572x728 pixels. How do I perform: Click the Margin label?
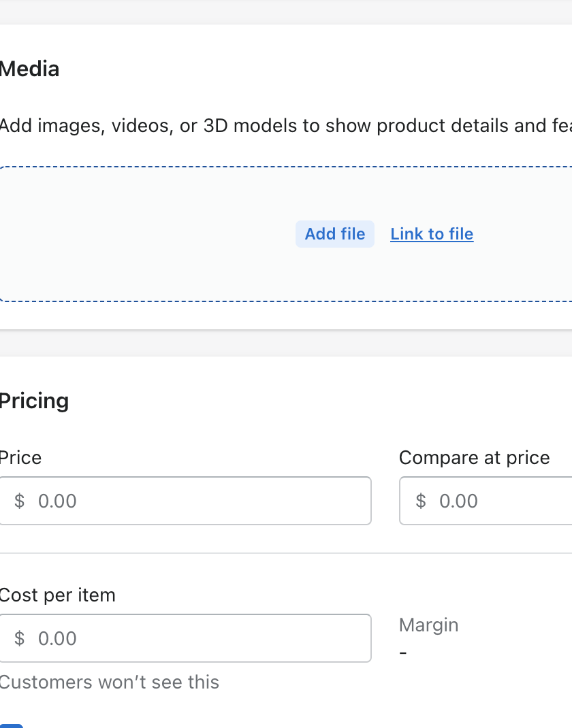click(428, 625)
